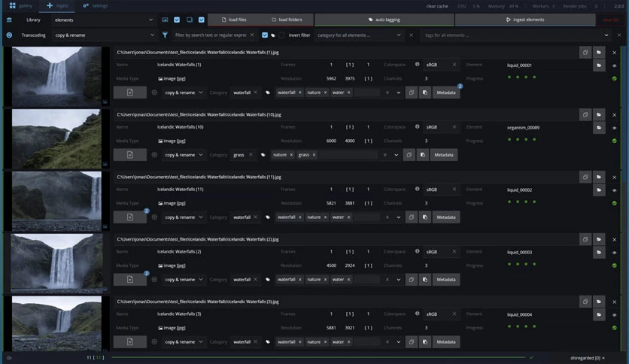Open Metadata for Icelandic Waterfalls (1)

(446, 93)
